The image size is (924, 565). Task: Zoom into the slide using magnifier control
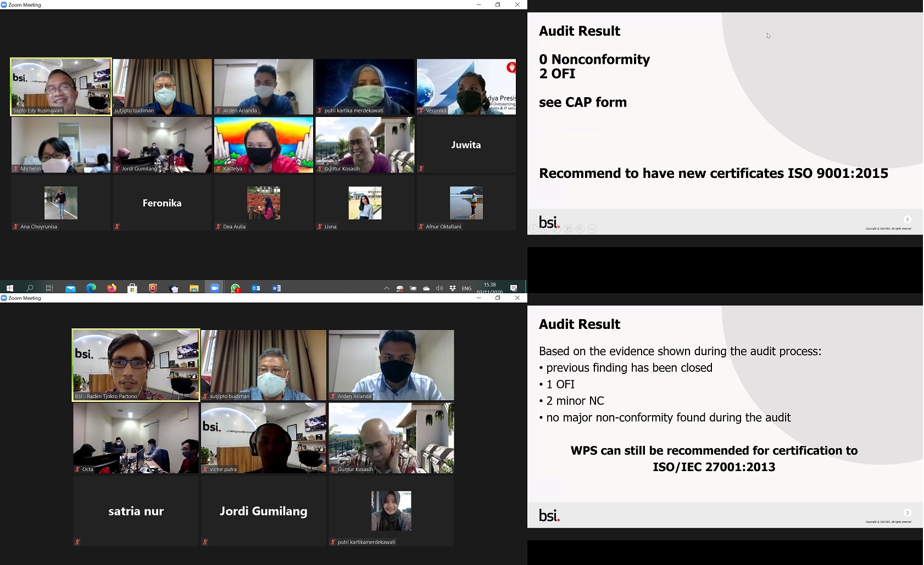tap(580, 228)
